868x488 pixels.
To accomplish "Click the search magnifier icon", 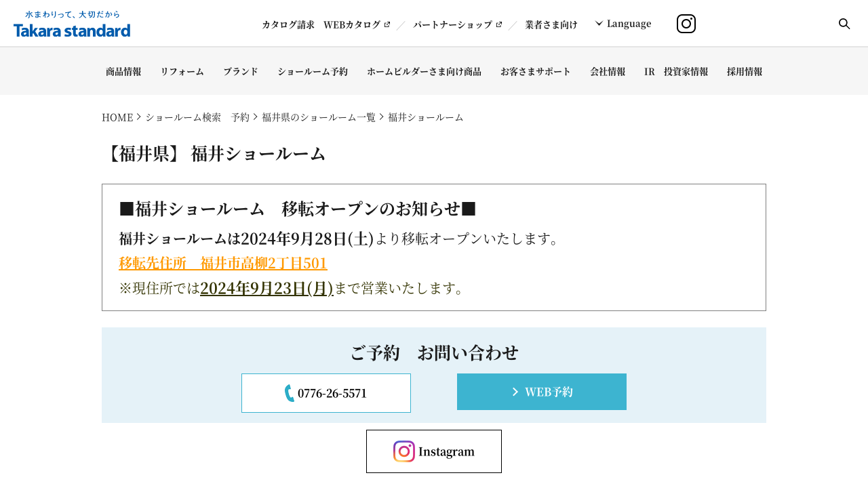I will point(844,24).
